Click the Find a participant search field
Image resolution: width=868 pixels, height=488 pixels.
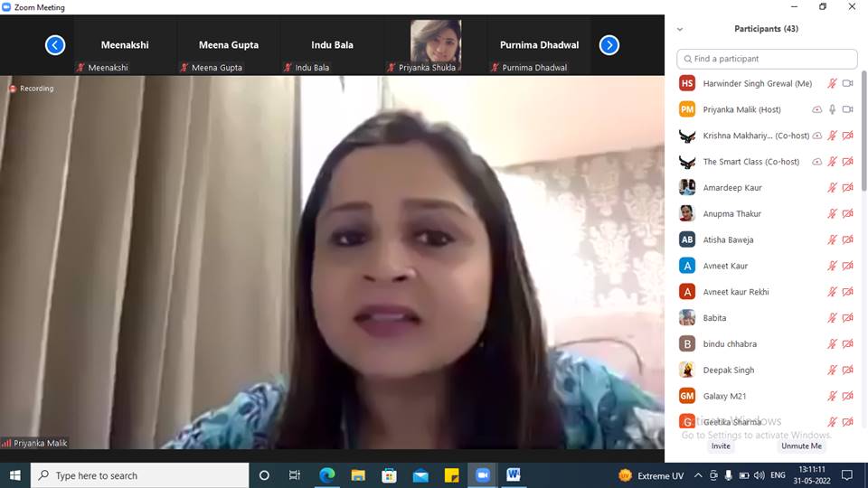(x=767, y=59)
